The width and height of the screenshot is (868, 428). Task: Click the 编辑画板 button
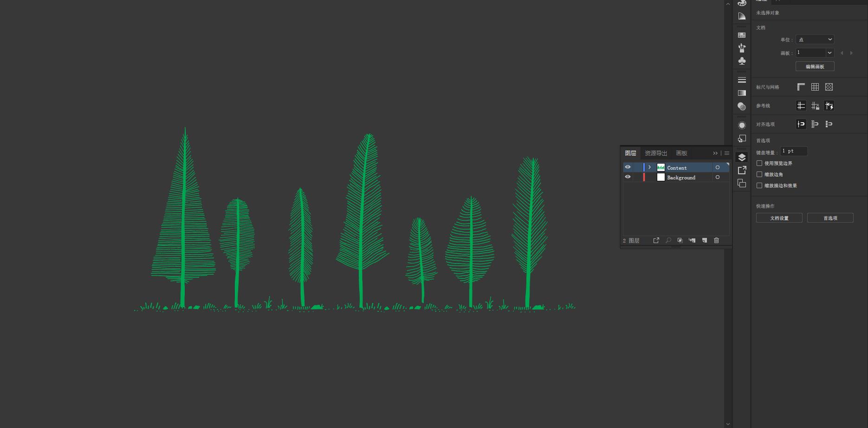815,66
